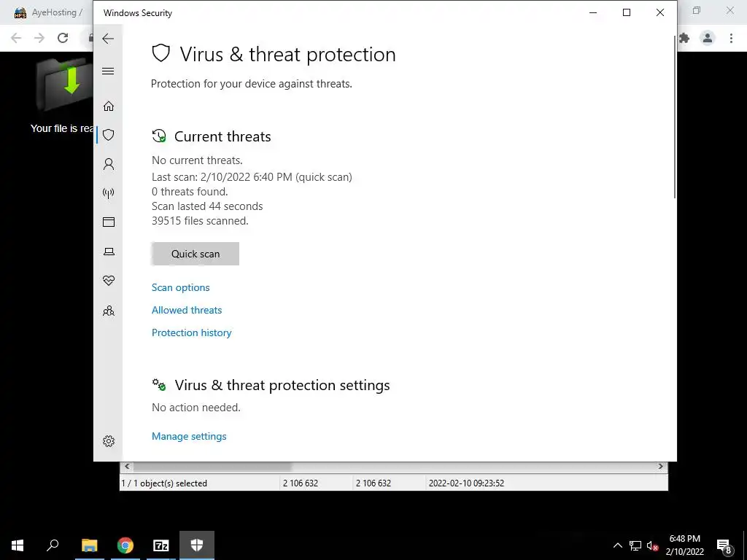
Task: Maximize the Windows Security window
Action: point(627,12)
